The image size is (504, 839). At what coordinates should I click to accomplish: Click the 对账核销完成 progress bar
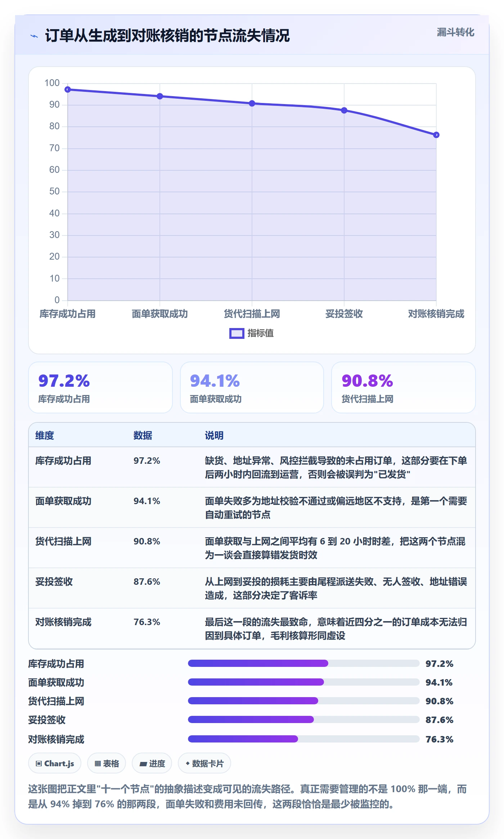pos(303,739)
